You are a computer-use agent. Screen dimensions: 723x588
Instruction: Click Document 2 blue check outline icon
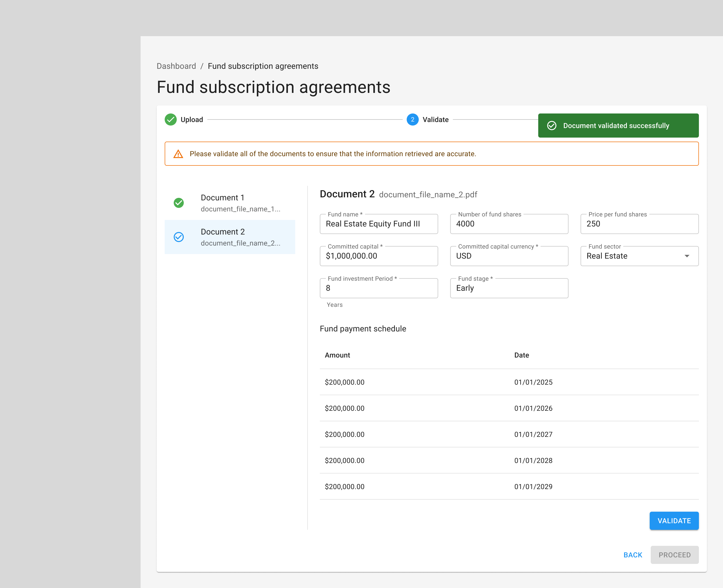(178, 237)
